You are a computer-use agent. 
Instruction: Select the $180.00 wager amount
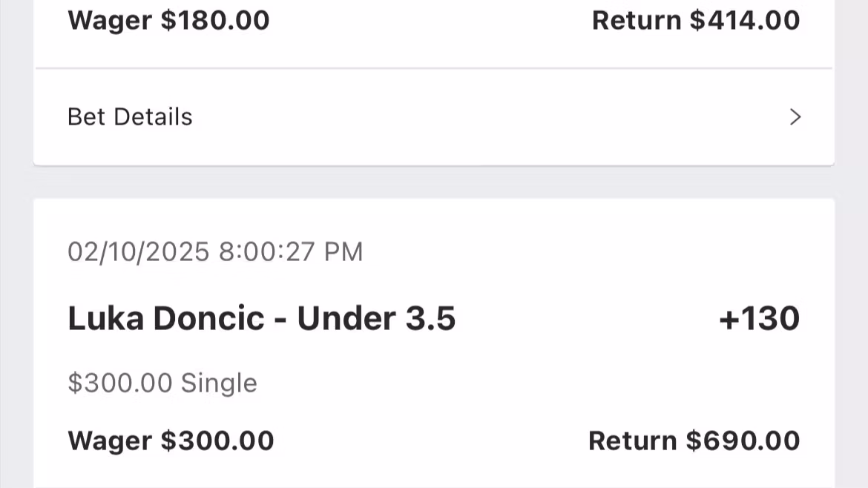[215, 20]
